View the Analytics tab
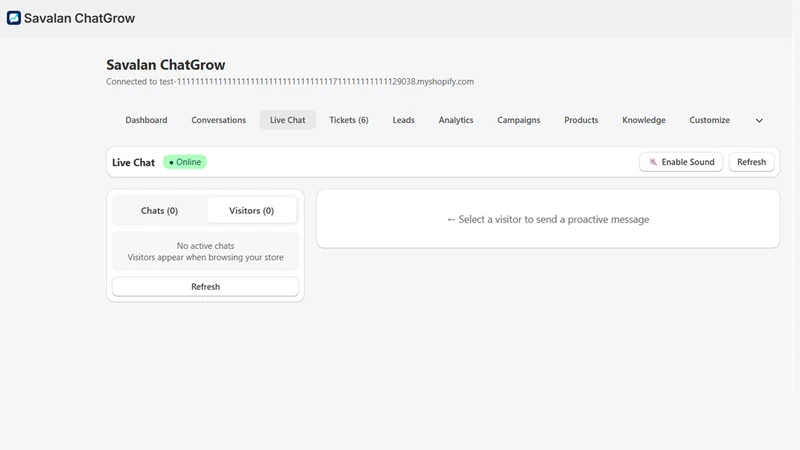The height and width of the screenshot is (450, 800). 456,120
